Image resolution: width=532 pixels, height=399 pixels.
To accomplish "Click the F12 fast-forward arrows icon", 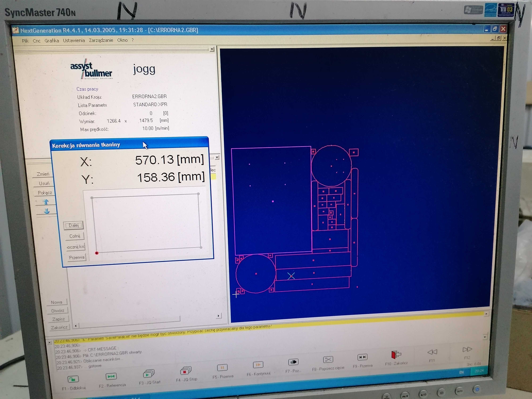I will 467,349.
